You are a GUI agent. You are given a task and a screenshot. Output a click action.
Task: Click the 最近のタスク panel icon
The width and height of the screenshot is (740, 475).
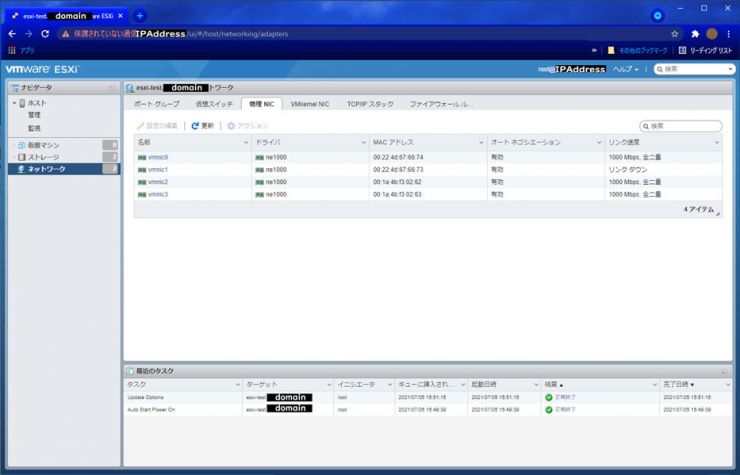click(130, 371)
